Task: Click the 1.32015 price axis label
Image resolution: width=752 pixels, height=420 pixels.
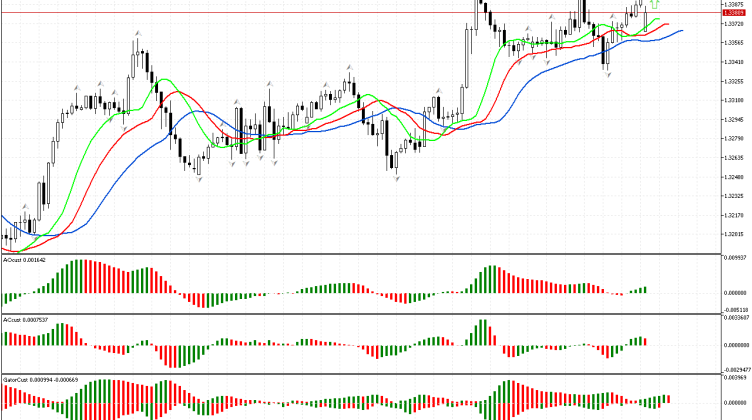Action: (735, 234)
